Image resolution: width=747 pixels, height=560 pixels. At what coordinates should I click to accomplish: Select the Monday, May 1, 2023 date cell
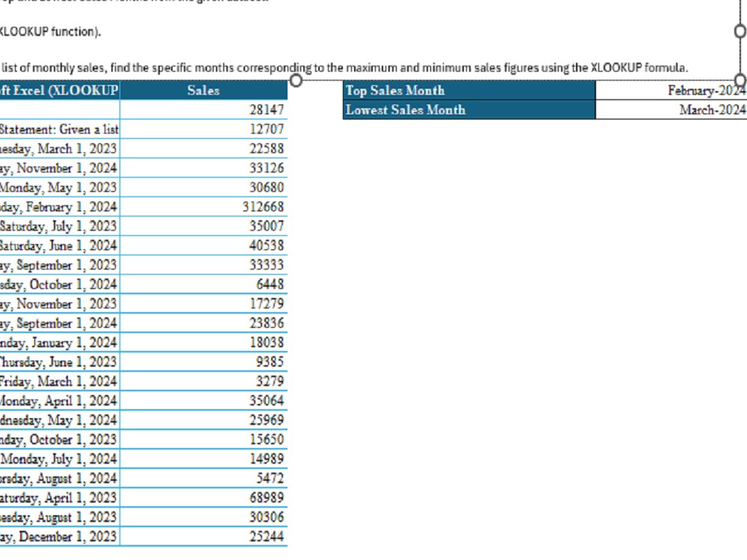60,187
